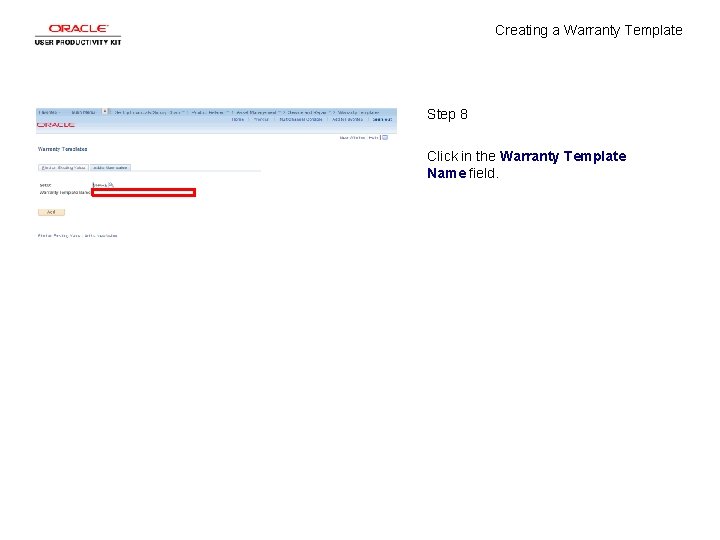The image size is (720, 540).
Task: Click the Find an Existing Value bottom link
Action: (59, 236)
